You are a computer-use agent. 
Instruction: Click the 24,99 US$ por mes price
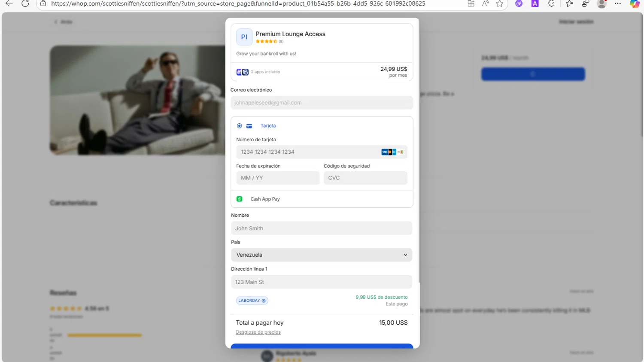point(394,72)
